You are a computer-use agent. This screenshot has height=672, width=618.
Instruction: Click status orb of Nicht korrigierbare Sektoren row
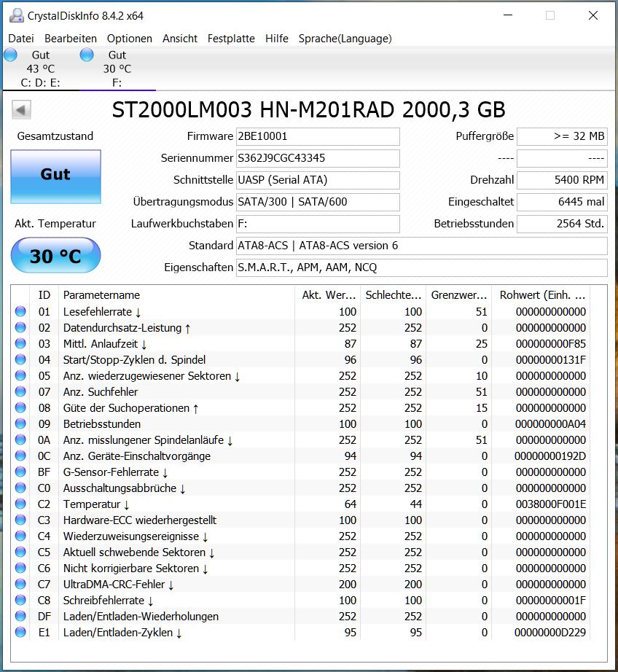(20, 568)
